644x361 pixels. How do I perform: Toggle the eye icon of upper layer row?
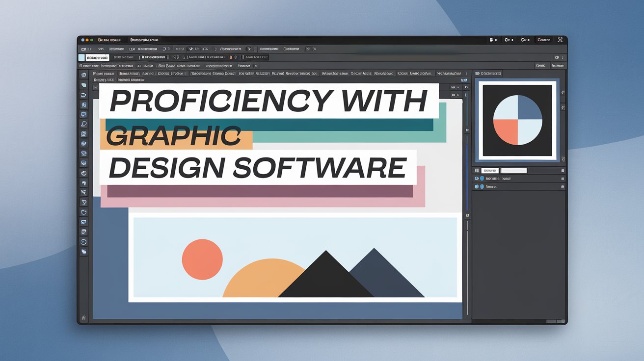tap(476, 179)
